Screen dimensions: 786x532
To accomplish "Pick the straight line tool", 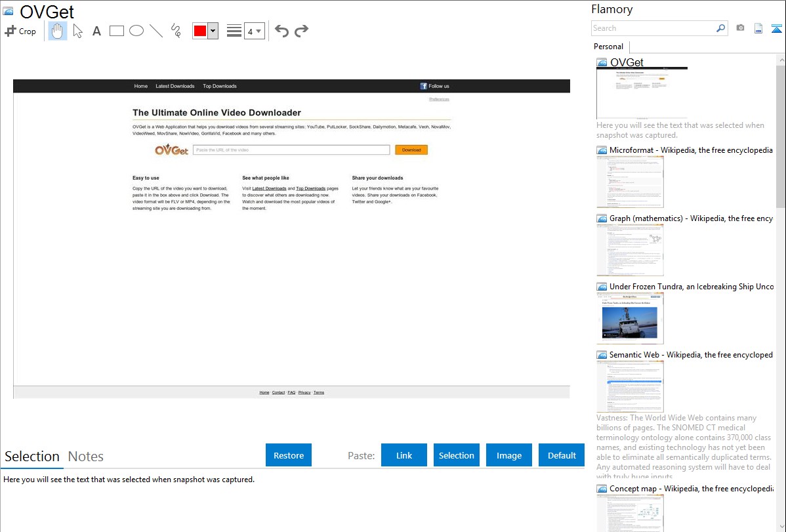I will click(x=156, y=31).
